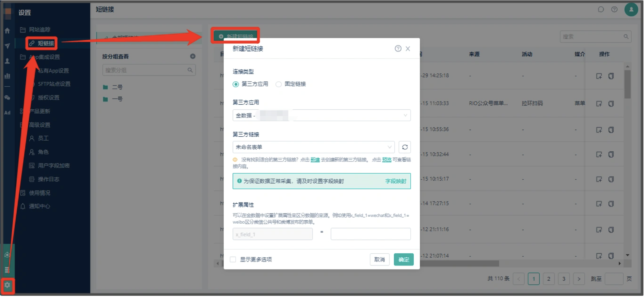The width and height of the screenshot is (644, 297).
Task: Click copy icon in the 11:03:33 row
Action: [x=611, y=104]
